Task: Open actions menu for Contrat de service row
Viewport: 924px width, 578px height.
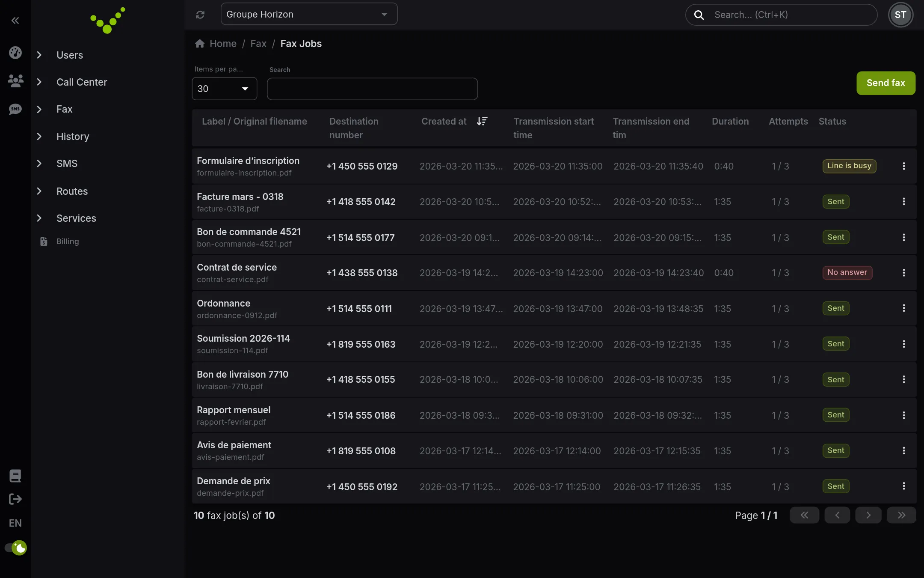Action: [903, 273]
